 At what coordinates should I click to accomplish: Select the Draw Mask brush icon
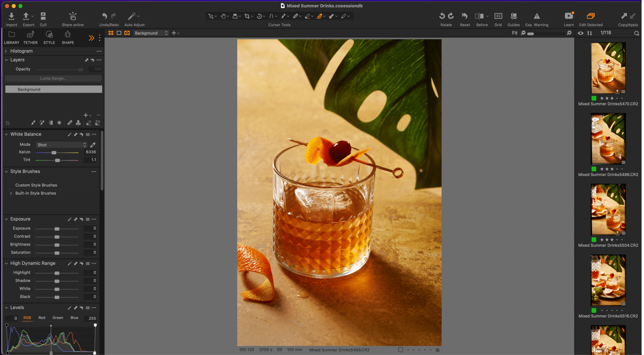tap(33, 123)
